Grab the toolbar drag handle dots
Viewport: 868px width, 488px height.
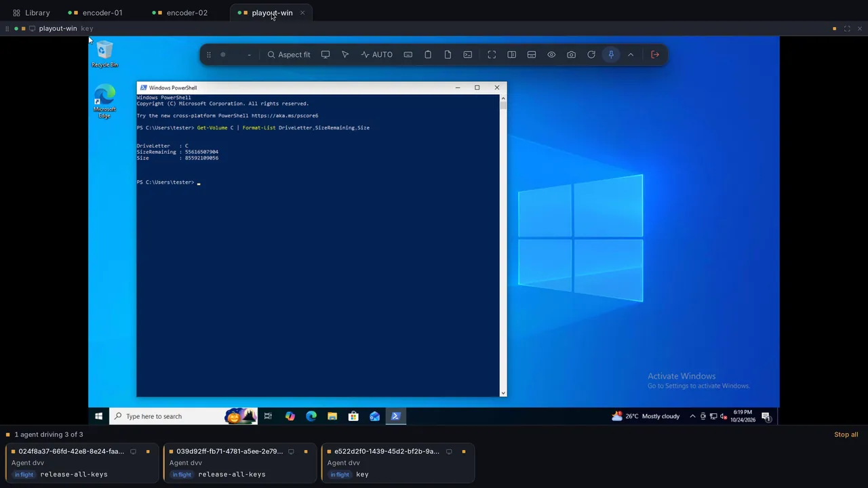[209, 55]
